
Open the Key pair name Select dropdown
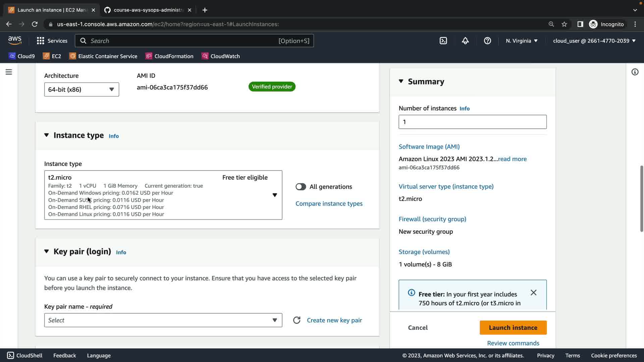pos(163,320)
